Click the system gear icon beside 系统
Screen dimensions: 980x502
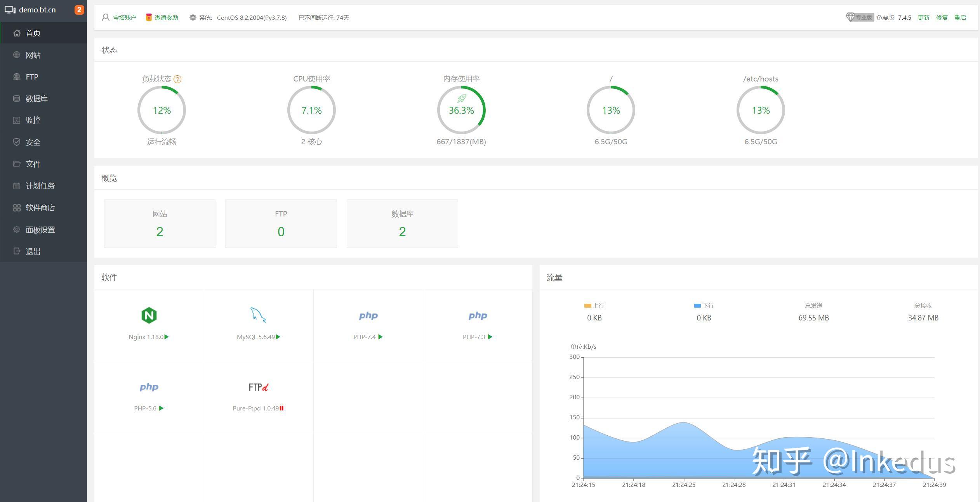[193, 17]
